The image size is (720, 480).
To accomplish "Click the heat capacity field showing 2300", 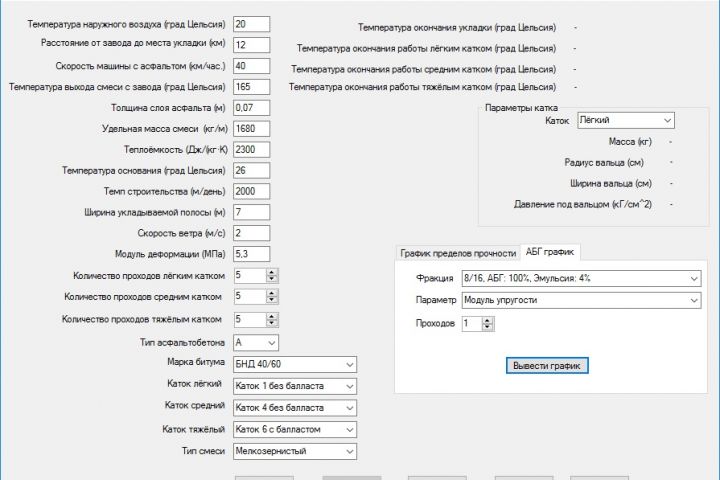I will pyautogui.click(x=251, y=150).
